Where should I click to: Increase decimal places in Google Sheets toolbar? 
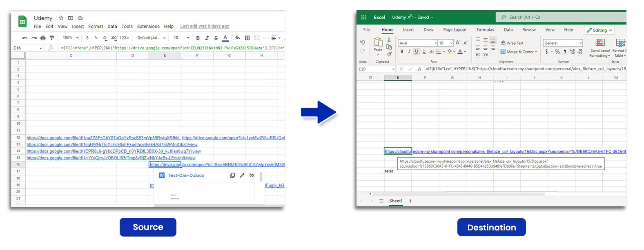click(x=114, y=38)
